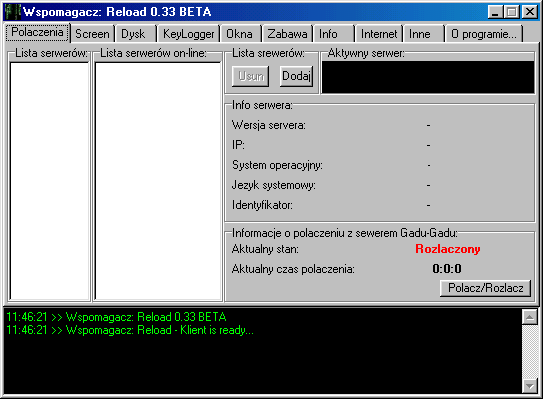Click the Polacz/Rozlacz button
This screenshot has width=543, height=399.
tap(485, 288)
